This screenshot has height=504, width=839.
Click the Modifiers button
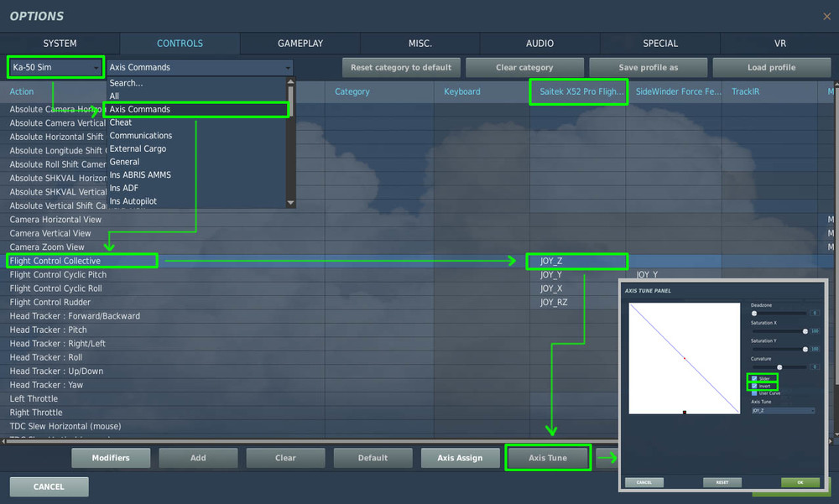(x=111, y=458)
